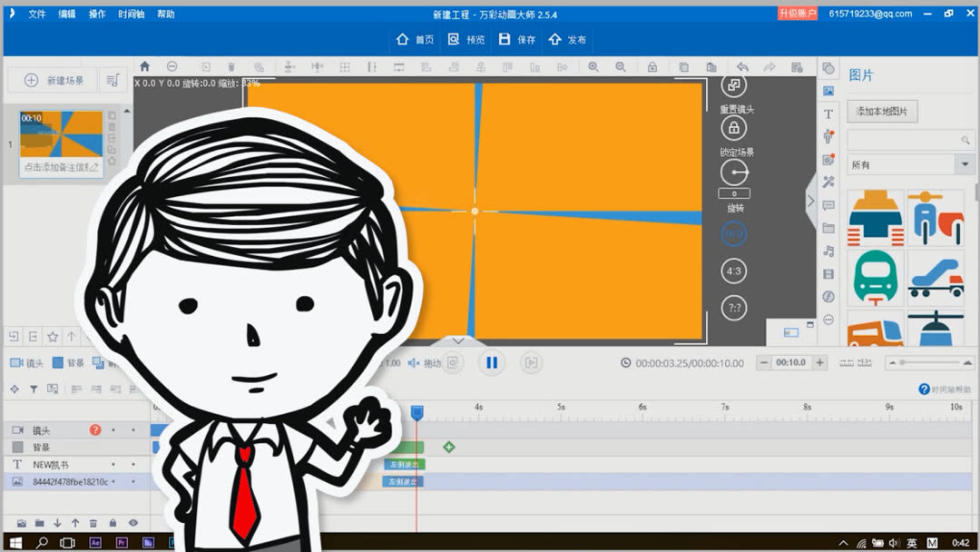Collapse canvas area using the down chevron
980x552 pixels.
click(x=458, y=340)
